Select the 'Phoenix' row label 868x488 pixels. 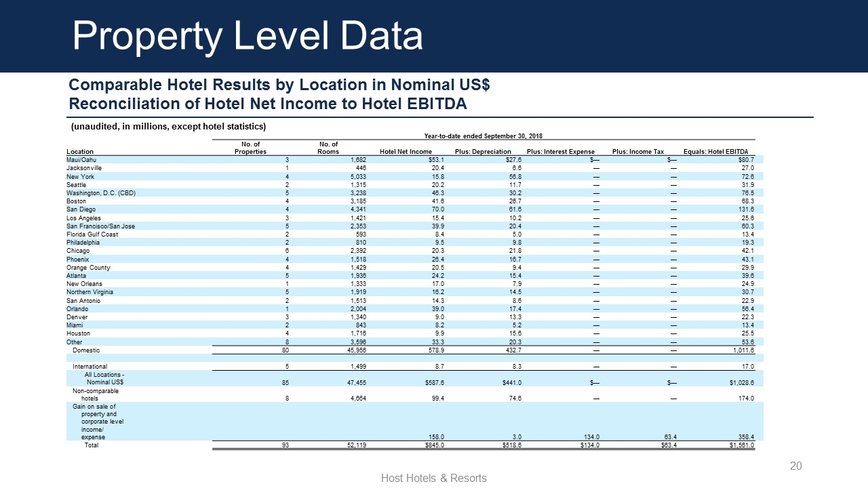point(78,259)
